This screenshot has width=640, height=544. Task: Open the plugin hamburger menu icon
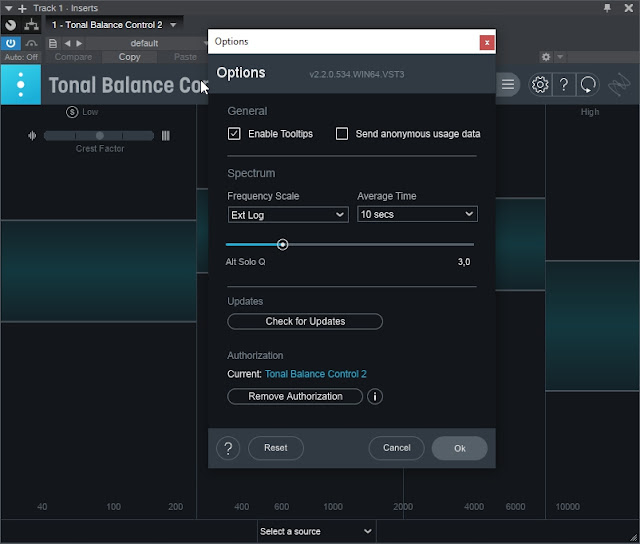pyautogui.click(x=508, y=84)
